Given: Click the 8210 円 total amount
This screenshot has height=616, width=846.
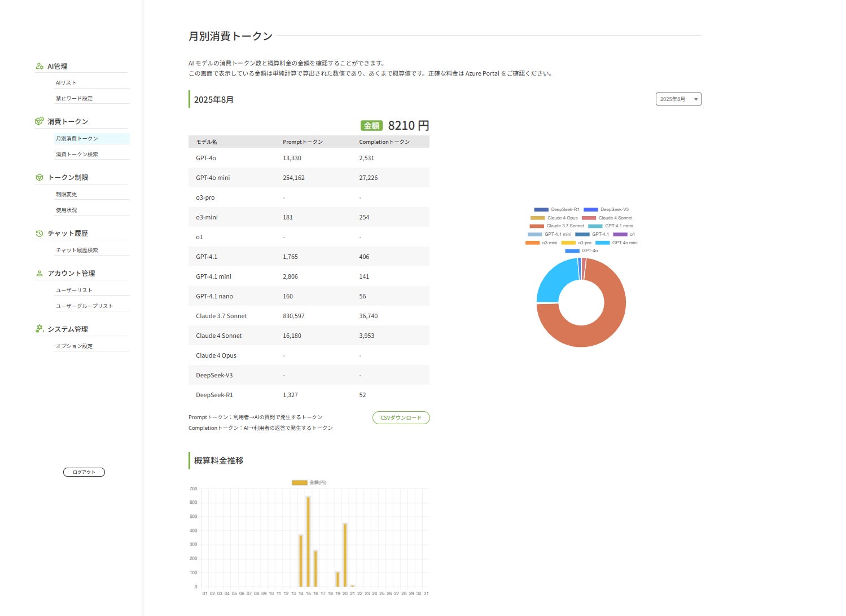Looking at the screenshot, I should (409, 125).
